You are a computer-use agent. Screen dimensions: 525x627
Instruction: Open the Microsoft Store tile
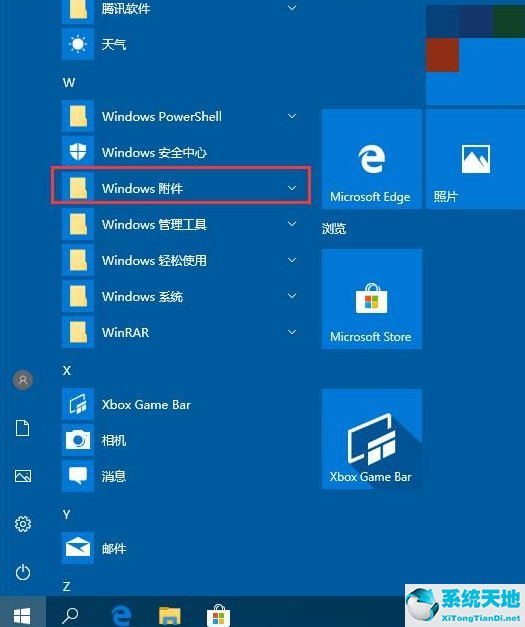[x=372, y=299]
